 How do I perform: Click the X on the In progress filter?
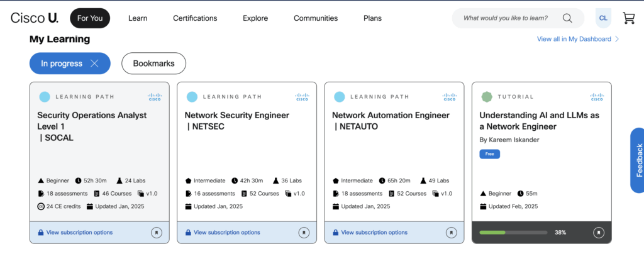94,64
